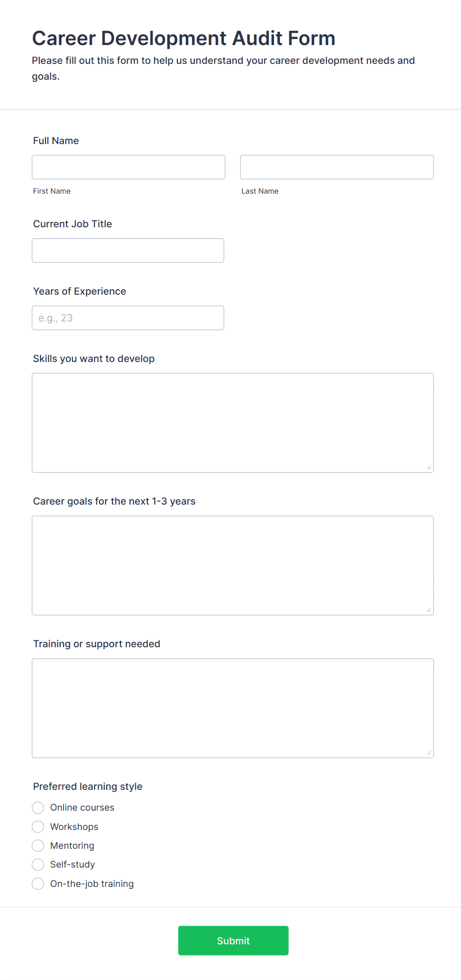
Task: Click the Career Development Audit Form title
Action: (183, 38)
